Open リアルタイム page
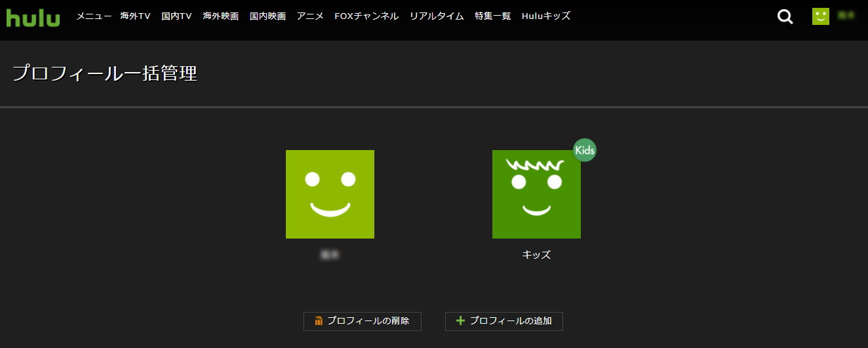 click(x=437, y=16)
